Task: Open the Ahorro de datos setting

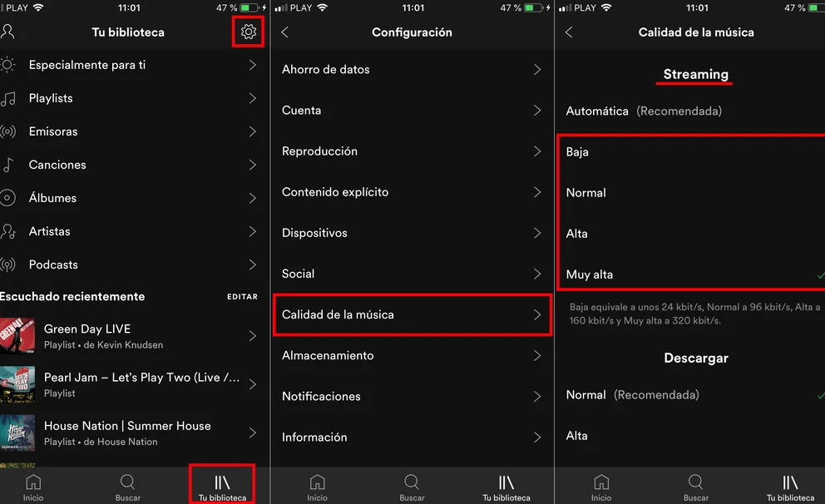Action: (412, 69)
